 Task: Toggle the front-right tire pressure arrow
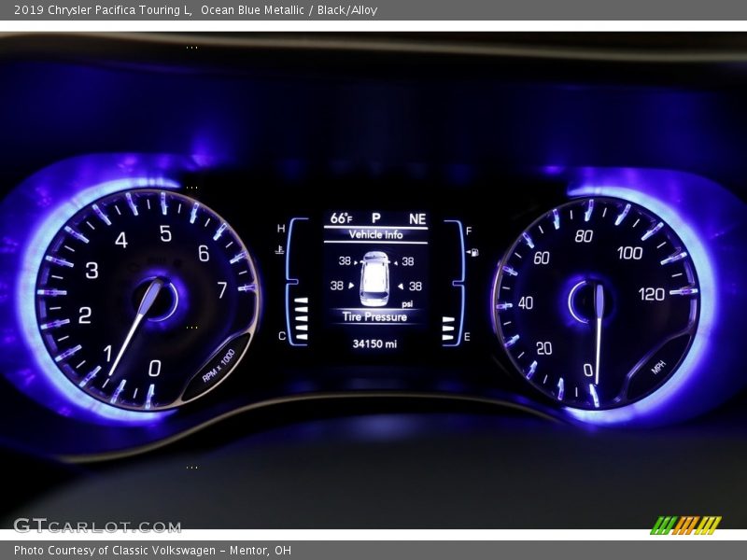(397, 261)
